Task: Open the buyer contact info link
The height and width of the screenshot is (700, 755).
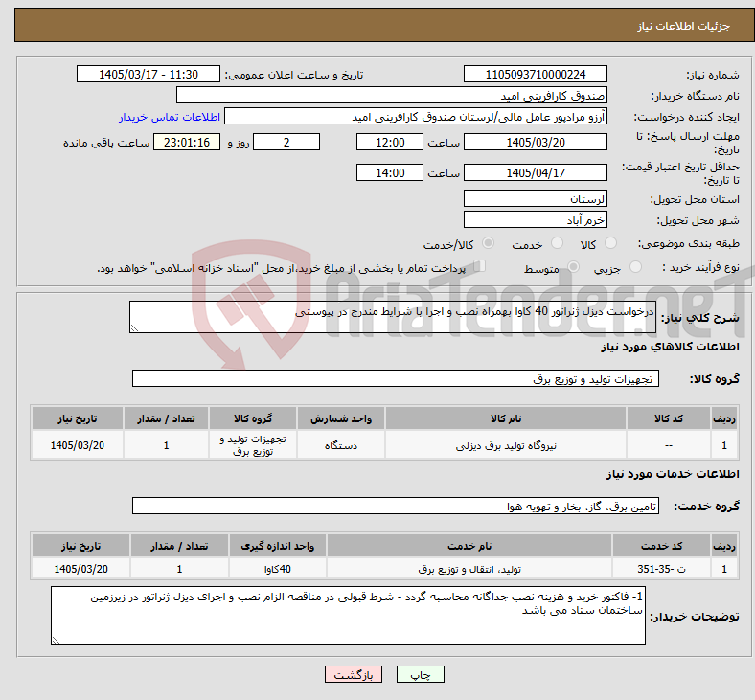Action: (x=170, y=117)
